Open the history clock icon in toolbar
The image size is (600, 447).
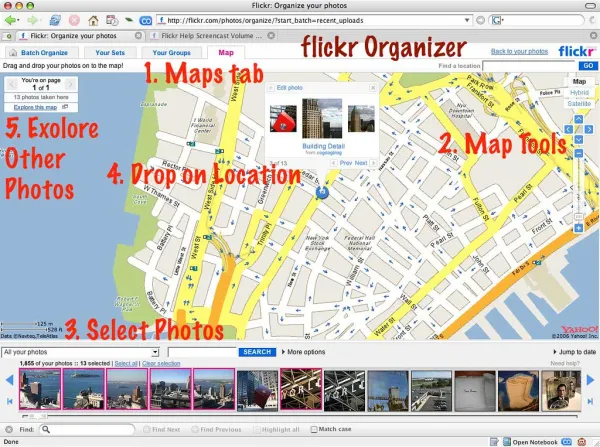tap(112, 20)
